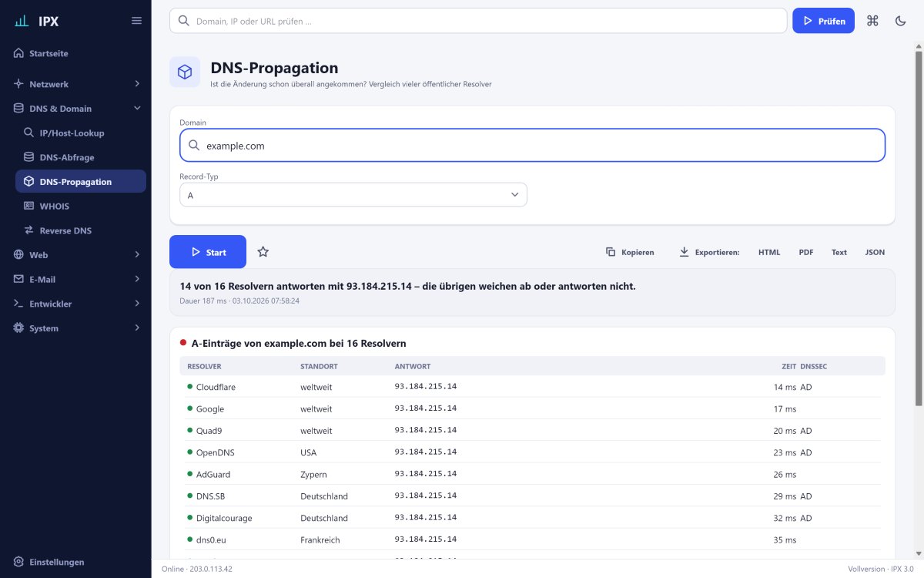Open DNS-Abfrage in the sidebar
The width and height of the screenshot is (924, 578).
coord(81,157)
